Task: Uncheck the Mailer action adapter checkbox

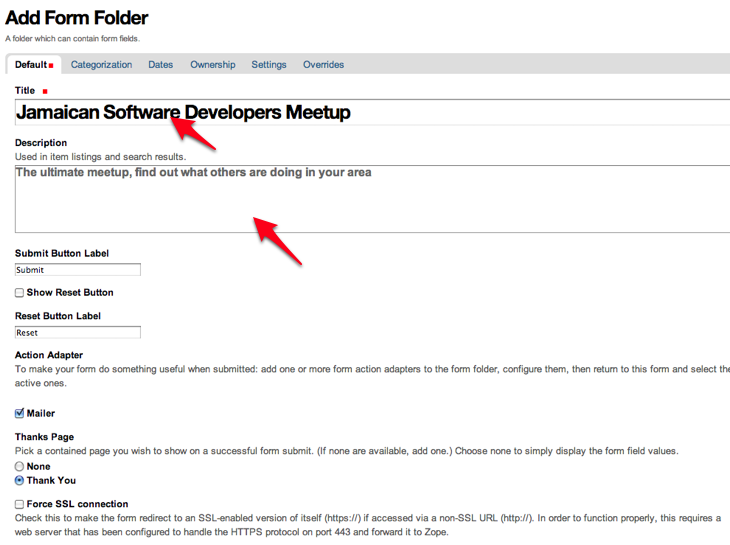Action: (20, 413)
